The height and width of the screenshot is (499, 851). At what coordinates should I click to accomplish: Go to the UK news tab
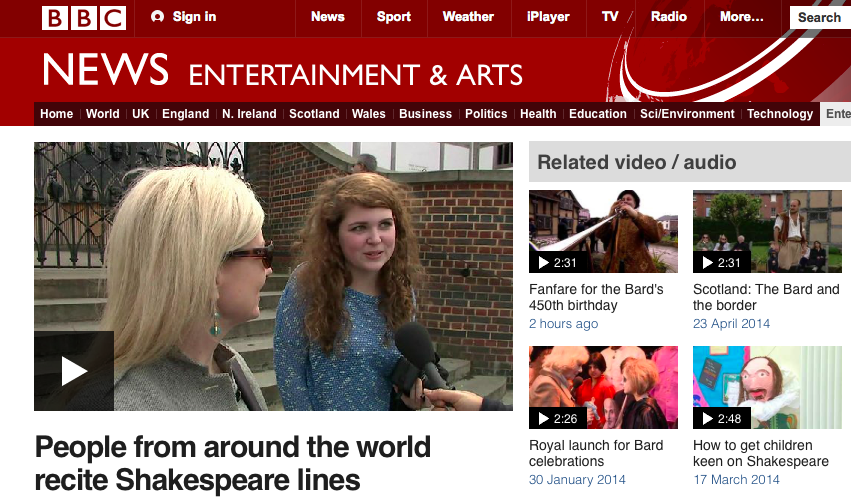141,114
